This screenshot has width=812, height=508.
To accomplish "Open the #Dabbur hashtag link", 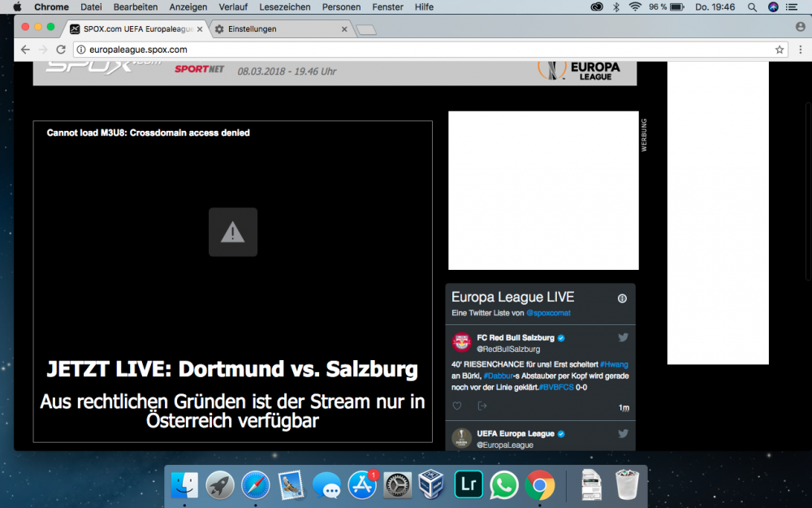I will (x=499, y=376).
